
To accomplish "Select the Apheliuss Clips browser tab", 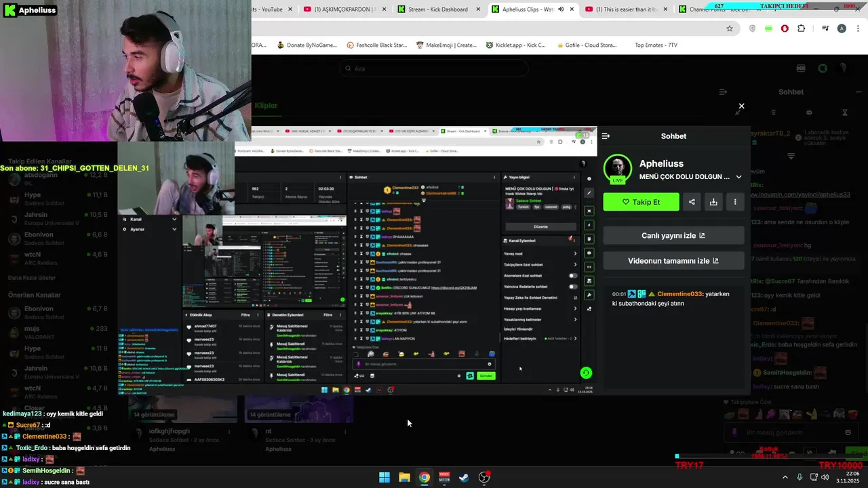I will [x=528, y=9].
